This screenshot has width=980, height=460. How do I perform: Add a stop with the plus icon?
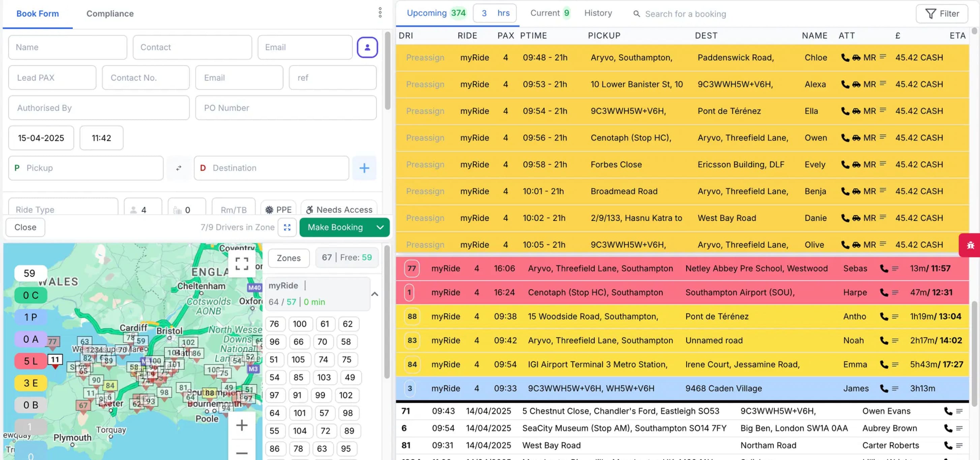364,168
